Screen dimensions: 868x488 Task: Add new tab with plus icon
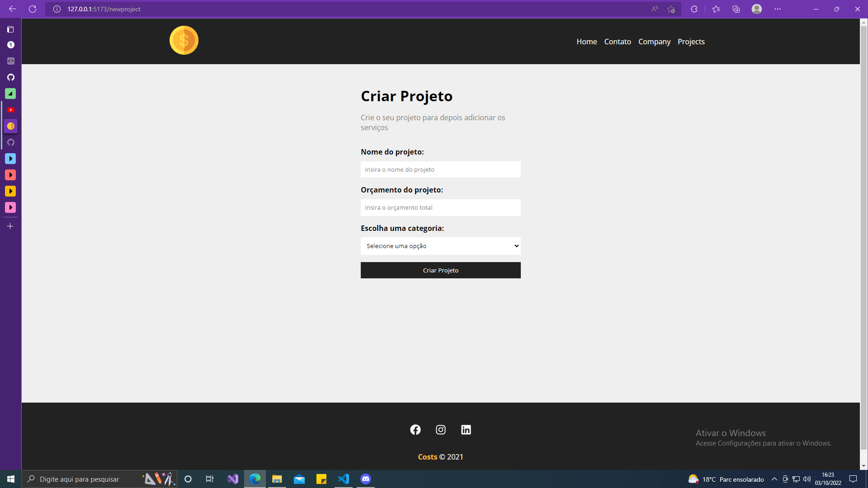[10, 226]
